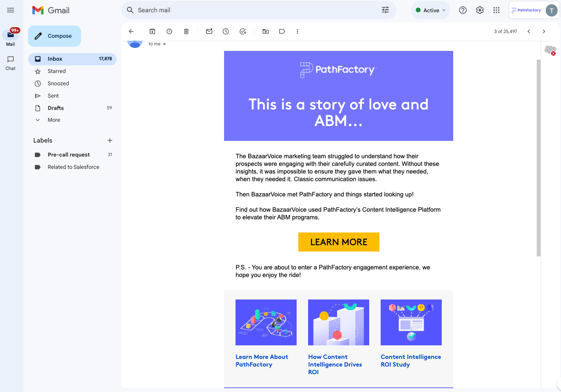This screenshot has width=561, height=392.
Task: Open the Starred folder
Action: click(x=57, y=71)
